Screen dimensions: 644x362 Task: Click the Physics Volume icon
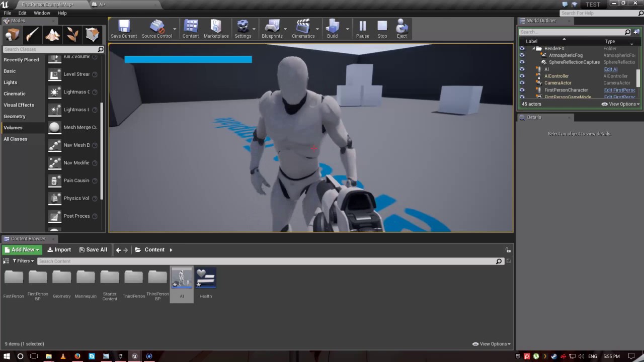pyautogui.click(x=54, y=199)
